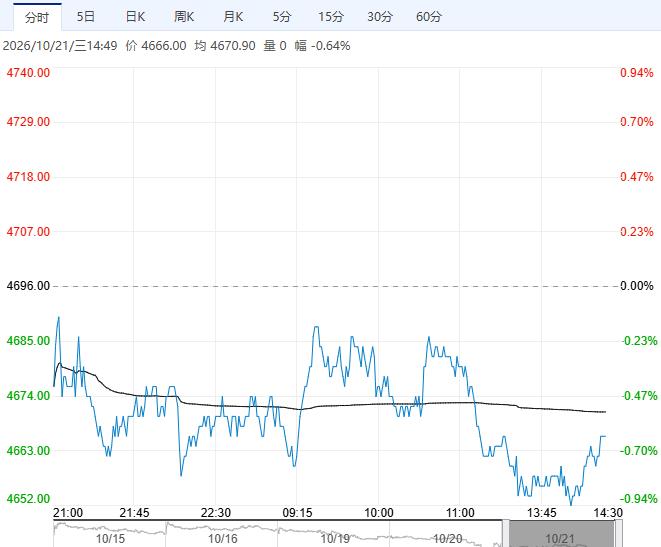Click the -0.23% percent axis label
This screenshot has height=547, width=661.
coord(640,341)
